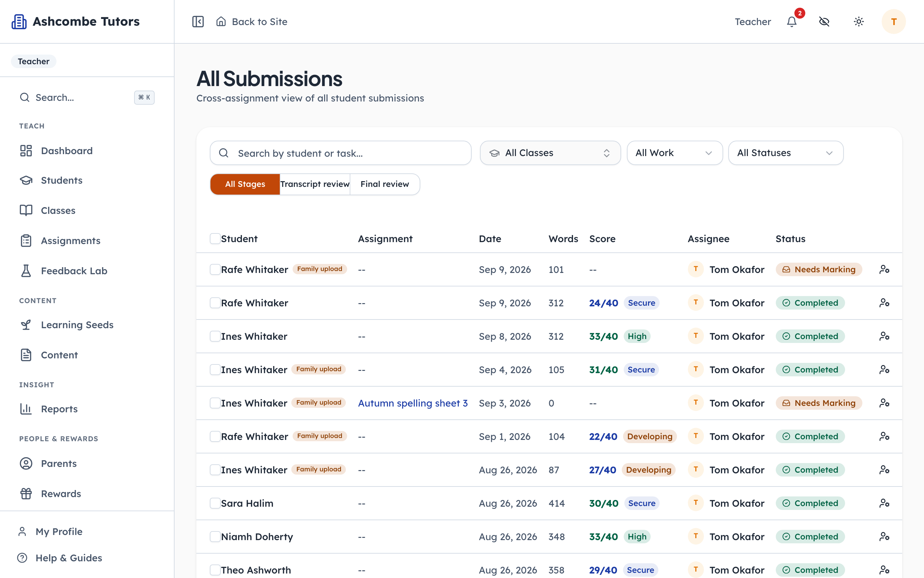
Task: Click the Completed status on Sara Halim row
Action: tap(810, 503)
